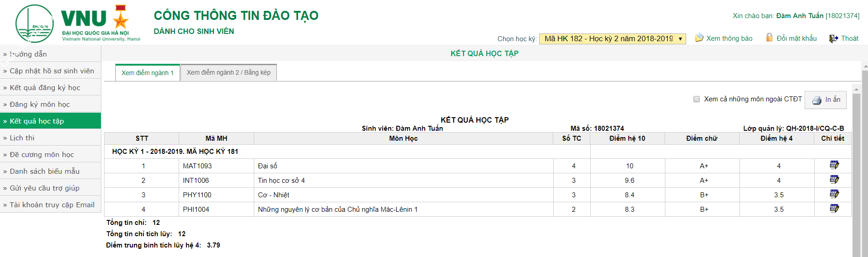Select the Xem điểm ngành 1 tab
The image size is (868, 257).
click(147, 73)
